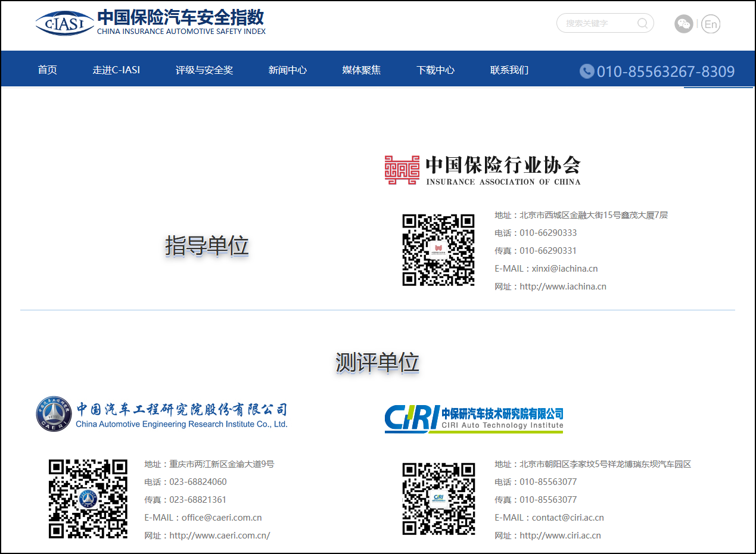Click the Insurance Association of China logo
Image resolution: width=756 pixels, height=554 pixels.
pyautogui.click(x=483, y=170)
